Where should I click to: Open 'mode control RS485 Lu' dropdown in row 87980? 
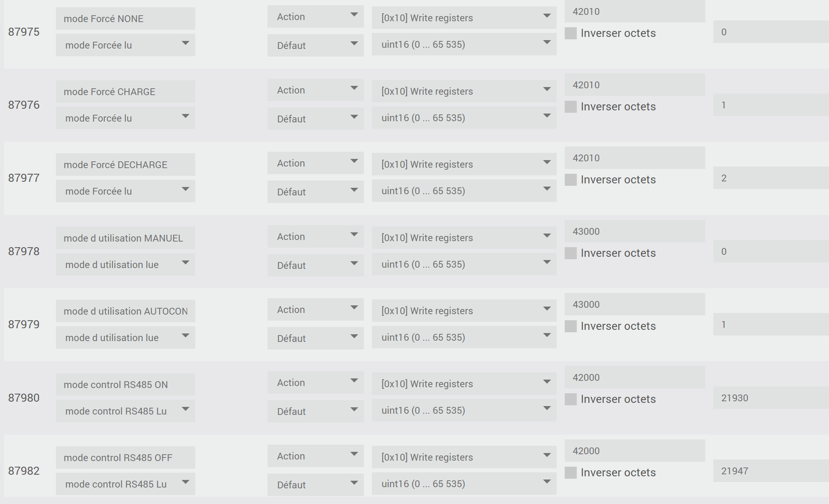tap(125, 411)
